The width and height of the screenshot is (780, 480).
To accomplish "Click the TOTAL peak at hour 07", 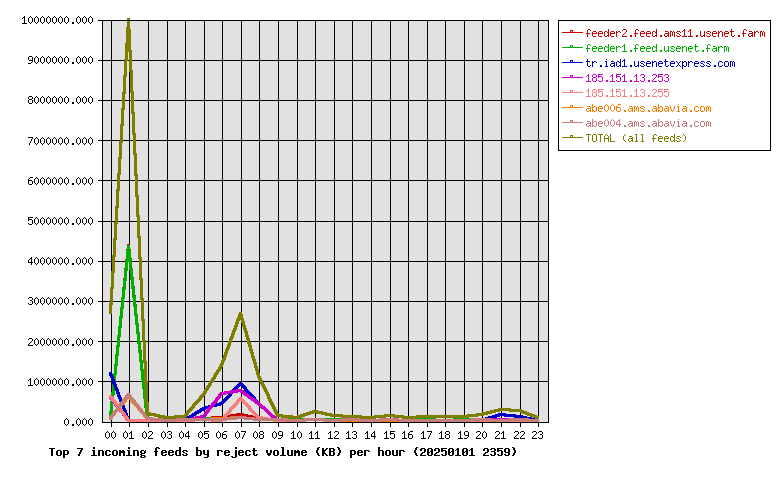I will (241, 315).
